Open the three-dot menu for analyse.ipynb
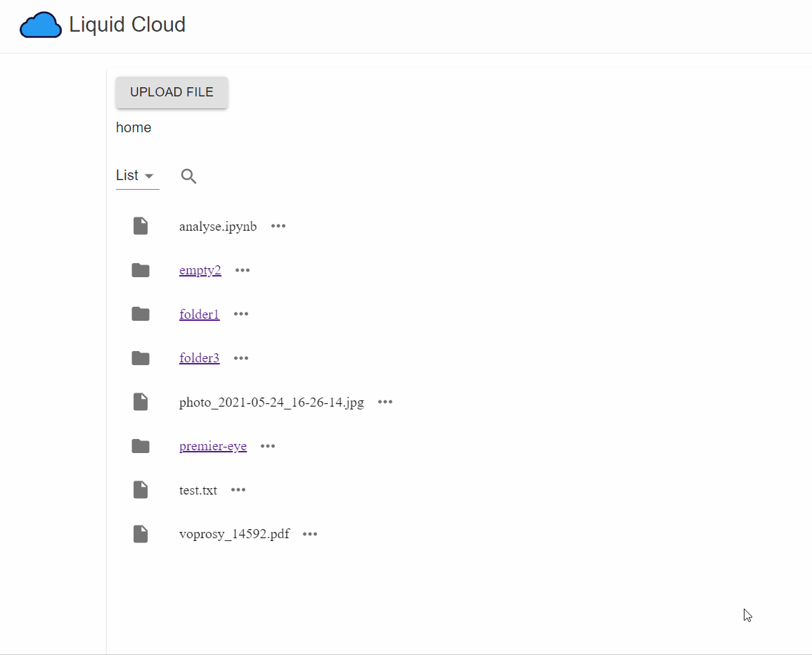The width and height of the screenshot is (812, 655). point(278,226)
